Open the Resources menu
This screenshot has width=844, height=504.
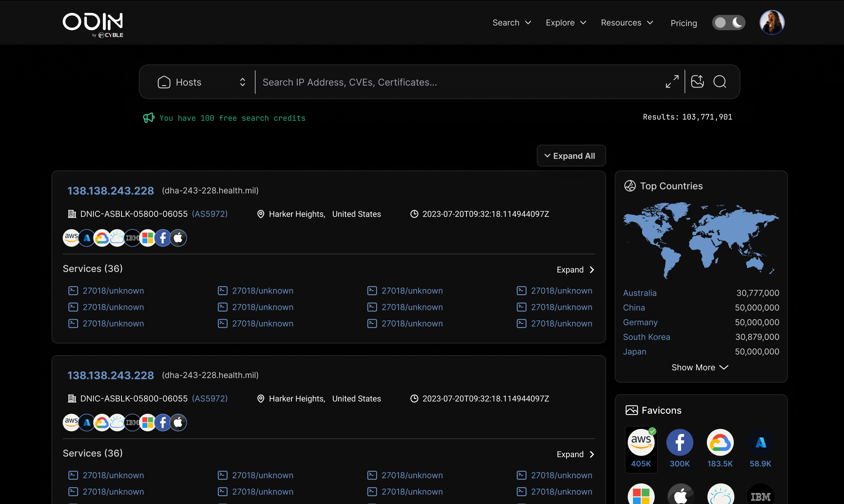point(627,23)
